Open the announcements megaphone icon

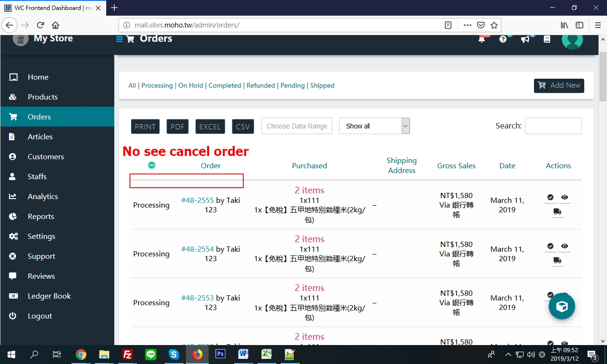(x=525, y=39)
